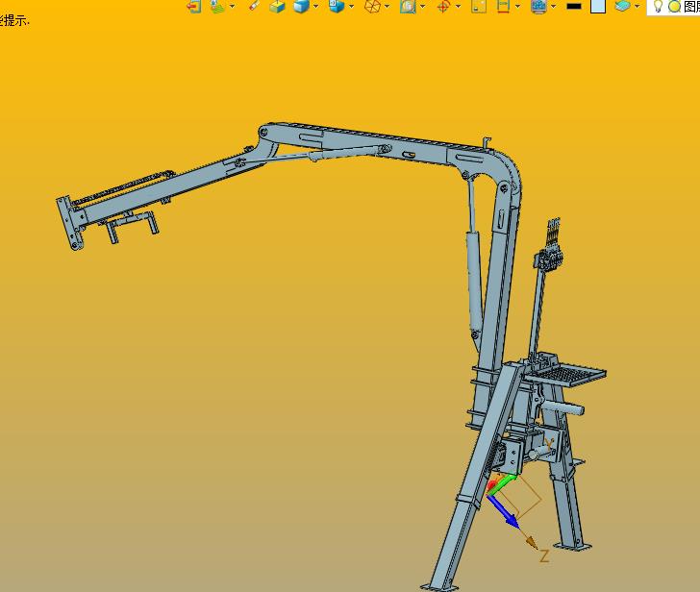Click the blue shaded cube icon

(x=301, y=6)
